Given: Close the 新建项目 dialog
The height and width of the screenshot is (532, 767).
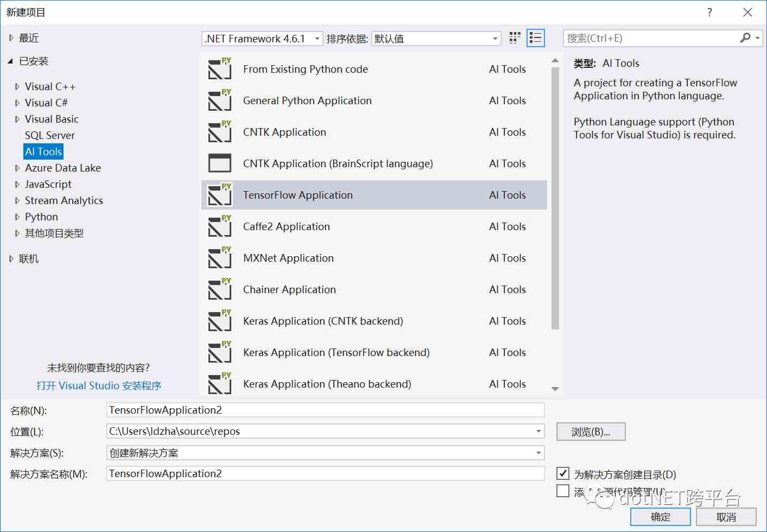Looking at the screenshot, I should pyautogui.click(x=747, y=12).
